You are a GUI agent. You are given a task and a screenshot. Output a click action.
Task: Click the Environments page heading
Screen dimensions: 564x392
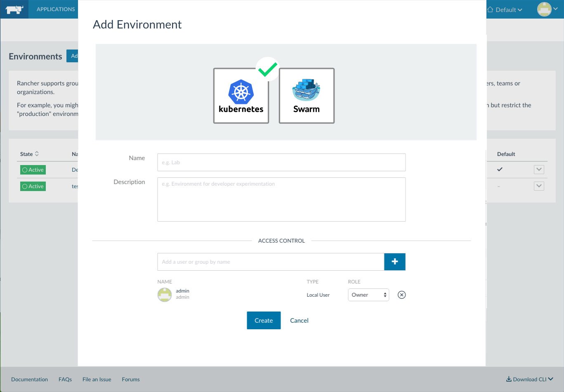(x=35, y=57)
